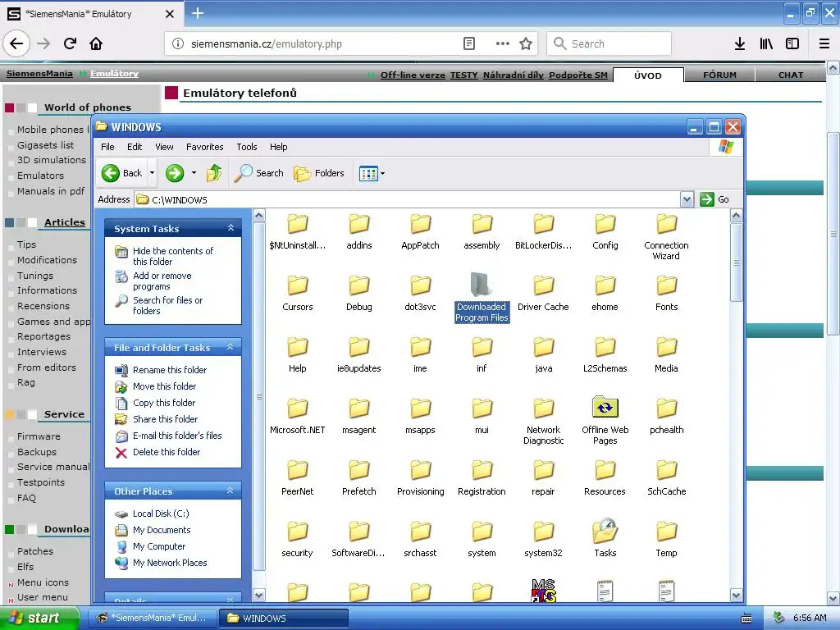
Task: Click the WINDOWS taskbar button
Action: pyautogui.click(x=284, y=618)
